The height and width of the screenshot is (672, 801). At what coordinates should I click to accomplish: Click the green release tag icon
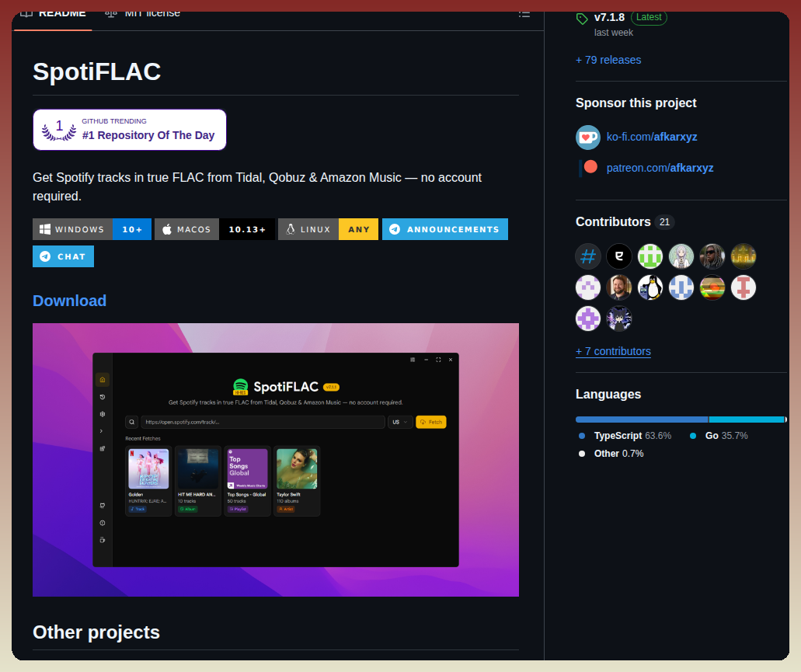click(582, 19)
